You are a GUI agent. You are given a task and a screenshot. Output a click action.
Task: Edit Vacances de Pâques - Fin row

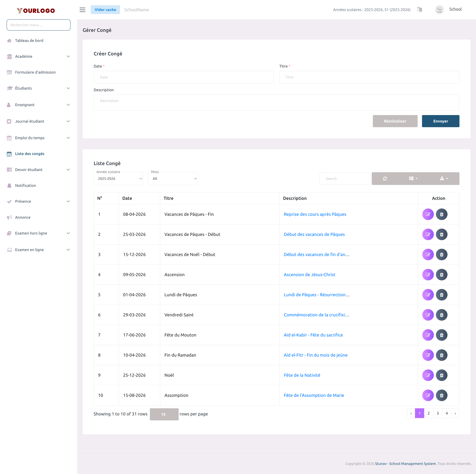coord(428,214)
